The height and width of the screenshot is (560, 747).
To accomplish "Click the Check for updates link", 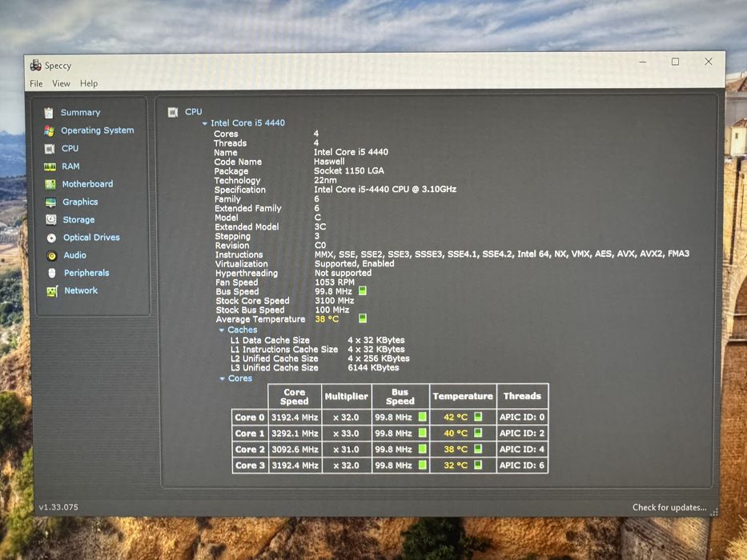I will [669, 508].
